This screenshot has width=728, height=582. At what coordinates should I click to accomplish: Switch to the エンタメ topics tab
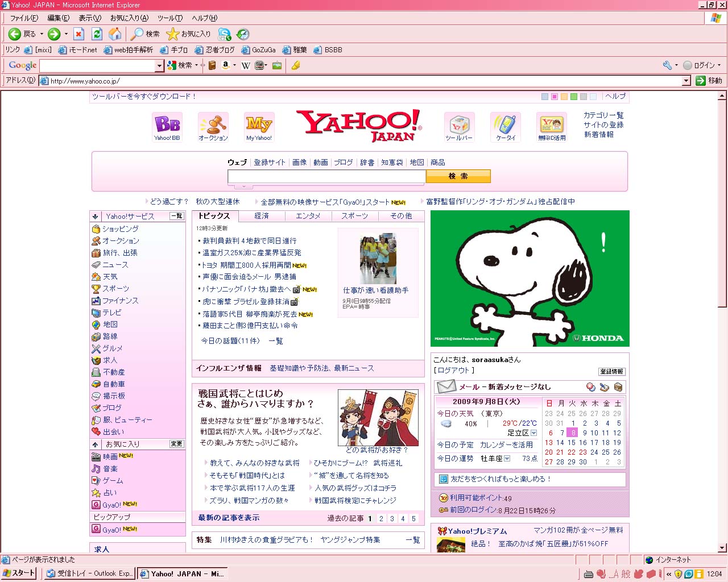pyautogui.click(x=308, y=216)
